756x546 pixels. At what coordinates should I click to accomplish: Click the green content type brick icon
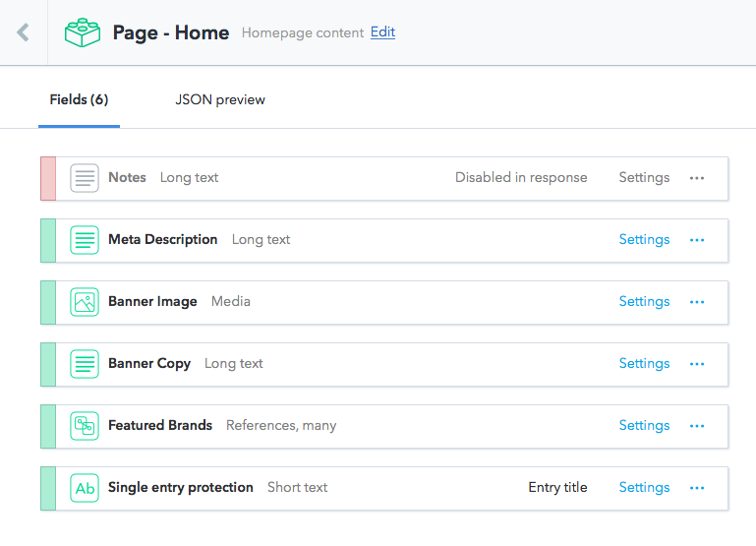click(x=83, y=32)
